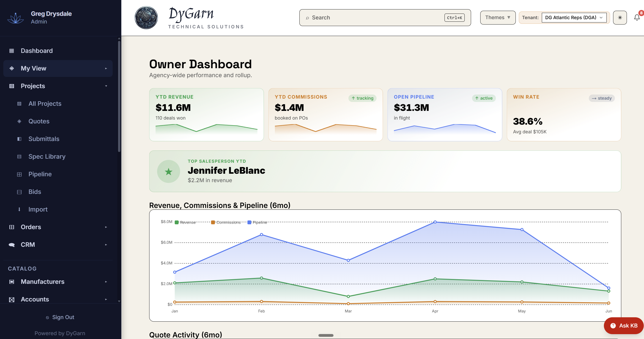Open the Themes dropdown
Screen dimensions: 644x339
[x=498, y=18]
